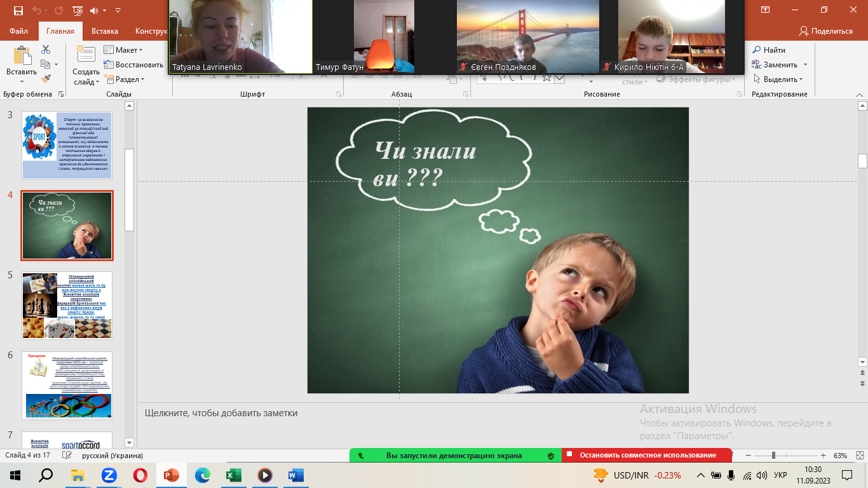Expand the Раздел section dropdown

pos(126,79)
